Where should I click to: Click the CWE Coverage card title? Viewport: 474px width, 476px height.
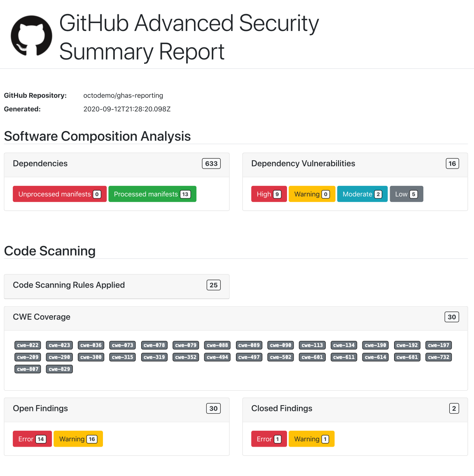(x=42, y=317)
